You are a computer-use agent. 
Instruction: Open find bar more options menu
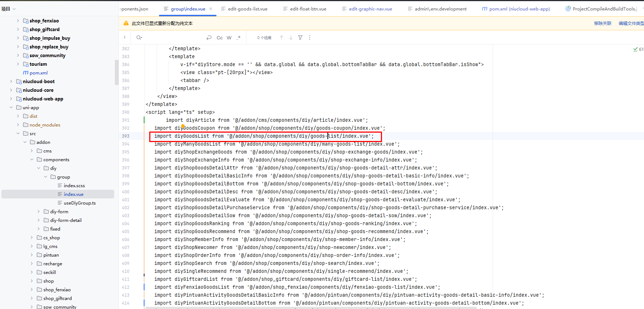click(310, 38)
